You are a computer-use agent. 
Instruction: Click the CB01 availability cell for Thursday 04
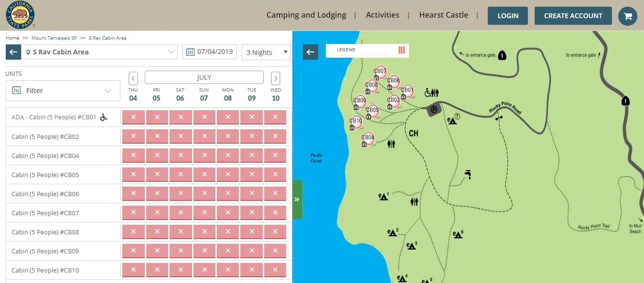(x=133, y=117)
